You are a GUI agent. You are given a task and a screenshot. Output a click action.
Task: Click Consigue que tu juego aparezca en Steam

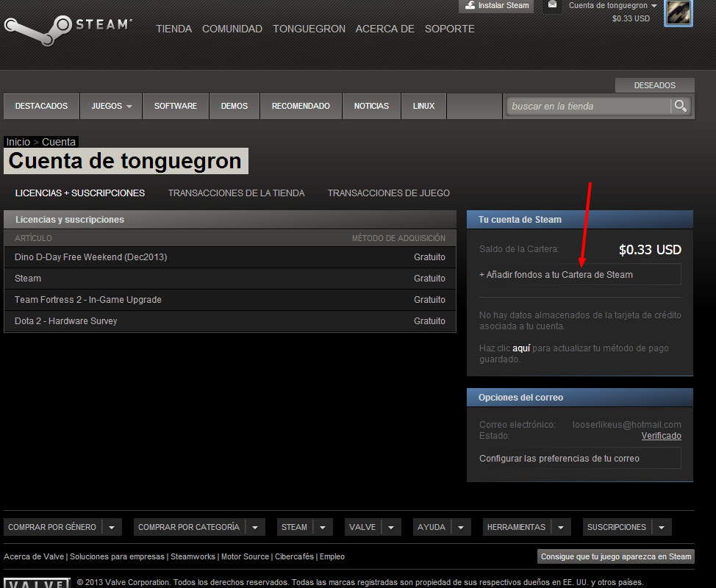click(616, 556)
